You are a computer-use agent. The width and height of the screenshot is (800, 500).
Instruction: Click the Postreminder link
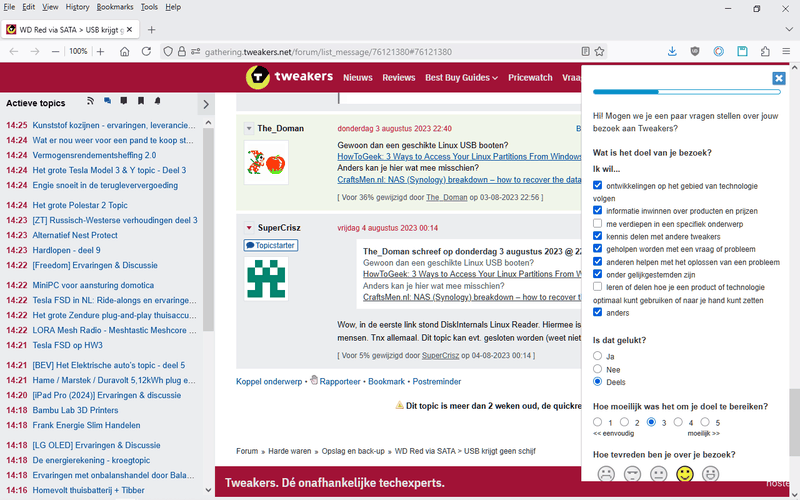[x=437, y=382]
